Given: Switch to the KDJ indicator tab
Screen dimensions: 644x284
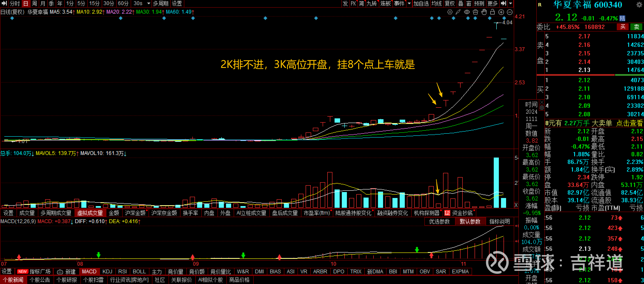Looking at the screenshot, I should [x=107, y=271].
